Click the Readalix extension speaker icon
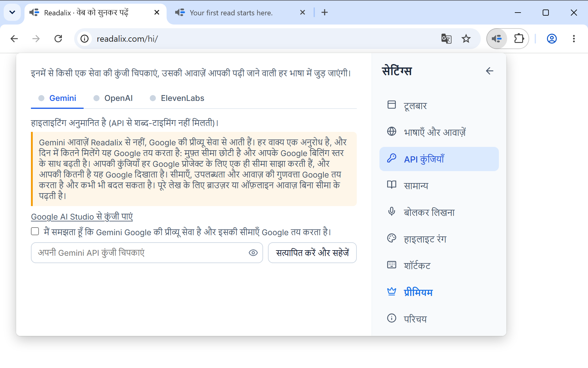This screenshot has height=368, width=588. click(497, 39)
